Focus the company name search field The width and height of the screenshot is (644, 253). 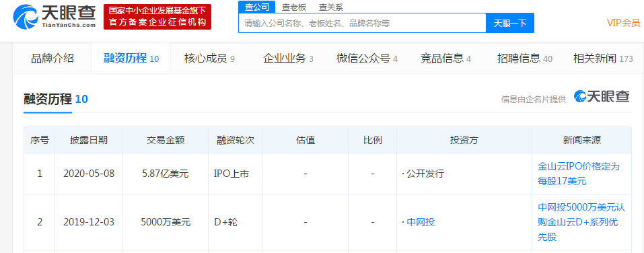362,23
